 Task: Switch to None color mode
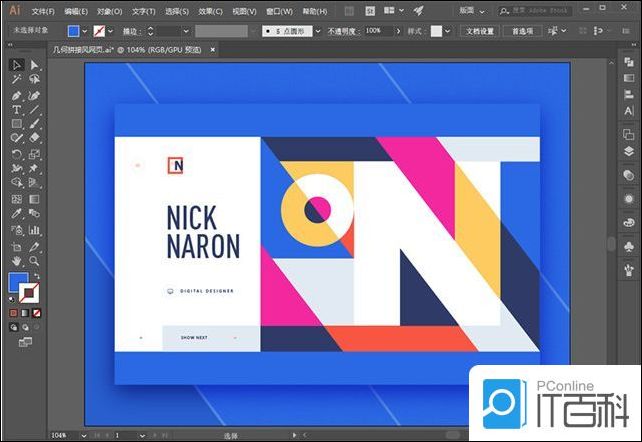[34, 312]
